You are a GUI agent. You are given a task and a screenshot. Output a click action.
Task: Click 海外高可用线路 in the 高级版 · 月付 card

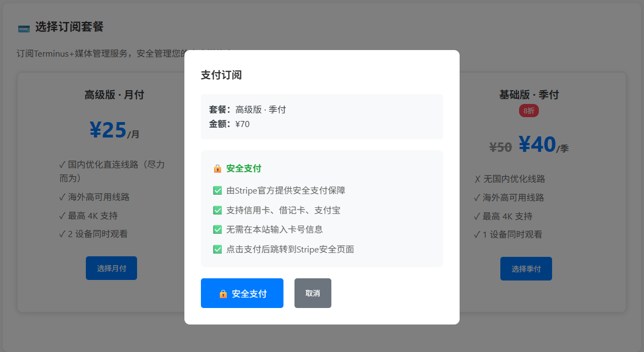pos(95,197)
